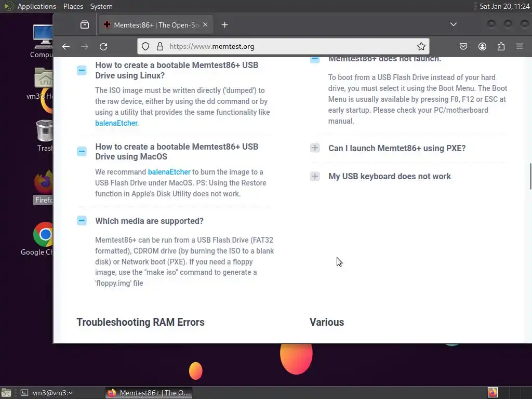Open the Extensions puzzle icon
This screenshot has width=532, height=399.
click(501, 46)
